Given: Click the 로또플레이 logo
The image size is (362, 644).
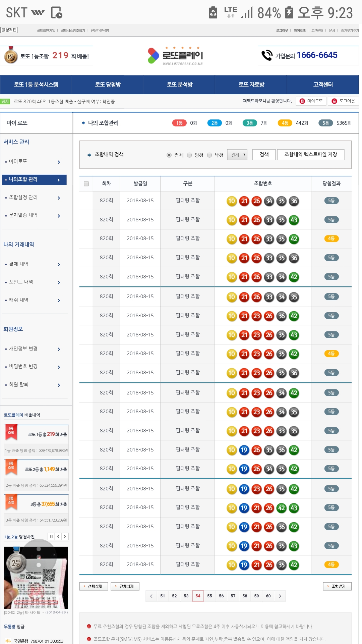Looking at the screenshot, I should coord(176,56).
